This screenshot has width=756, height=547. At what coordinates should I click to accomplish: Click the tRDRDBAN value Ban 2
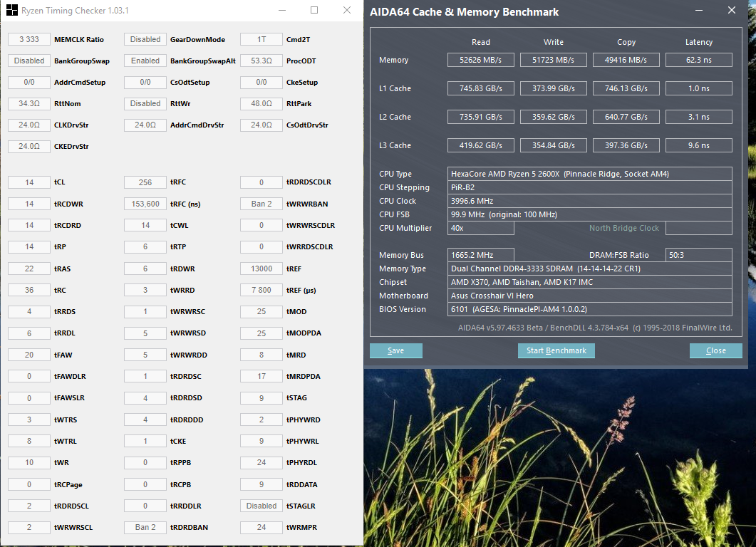click(x=145, y=527)
